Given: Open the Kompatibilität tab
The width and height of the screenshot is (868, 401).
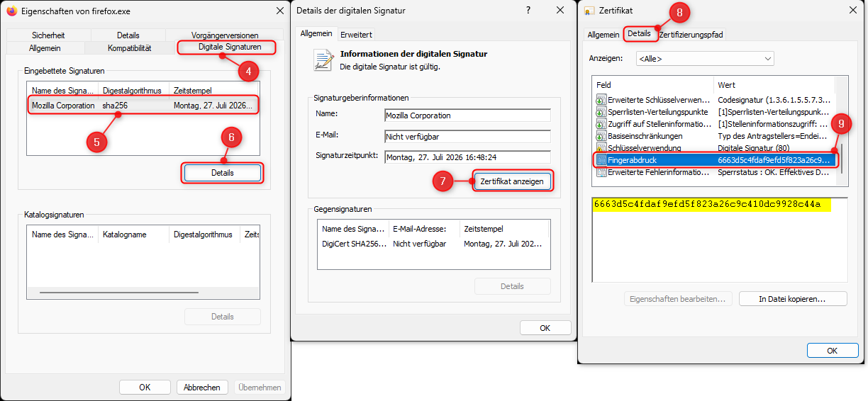Looking at the screenshot, I should pyautogui.click(x=130, y=48).
